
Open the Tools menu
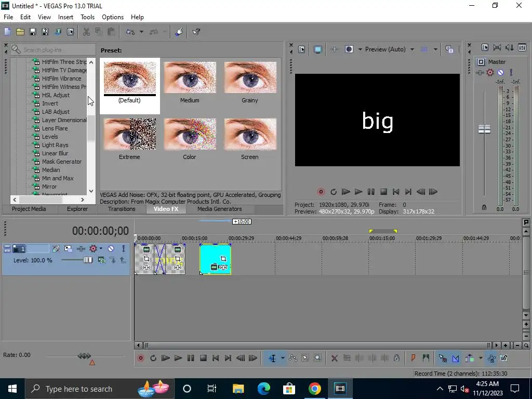(x=87, y=17)
